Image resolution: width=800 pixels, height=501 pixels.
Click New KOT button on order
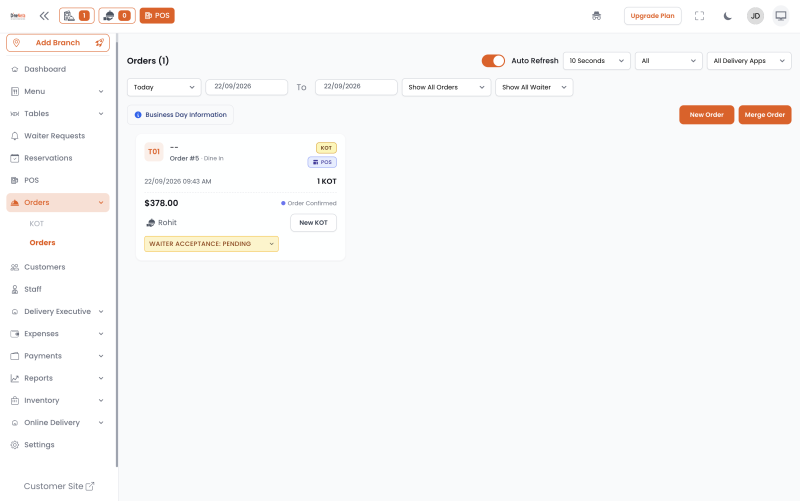[313, 223]
